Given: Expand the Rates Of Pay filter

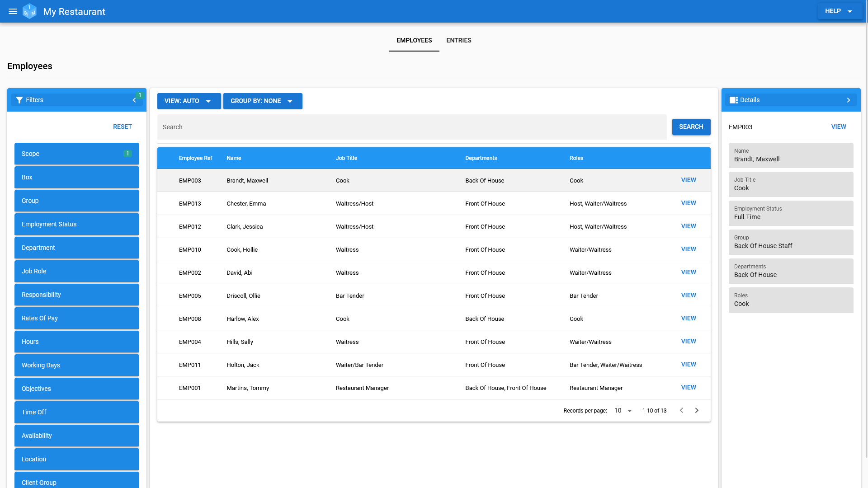Looking at the screenshot, I should (77, 318).
